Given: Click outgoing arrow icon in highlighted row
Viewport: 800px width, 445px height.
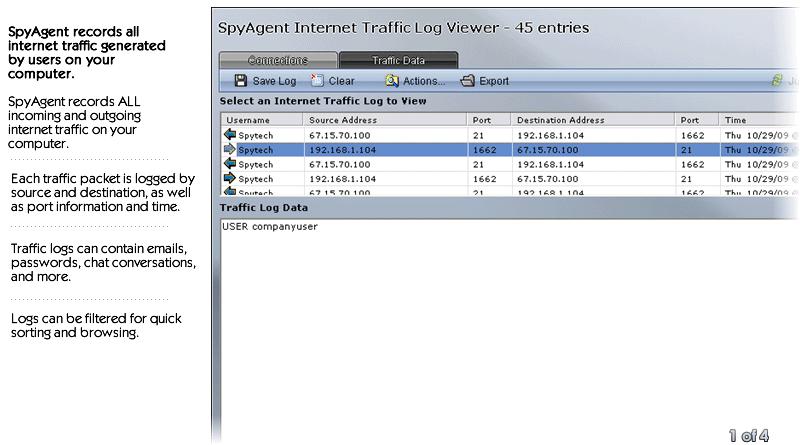Looking at the screenshot, I should coord(230,149).
